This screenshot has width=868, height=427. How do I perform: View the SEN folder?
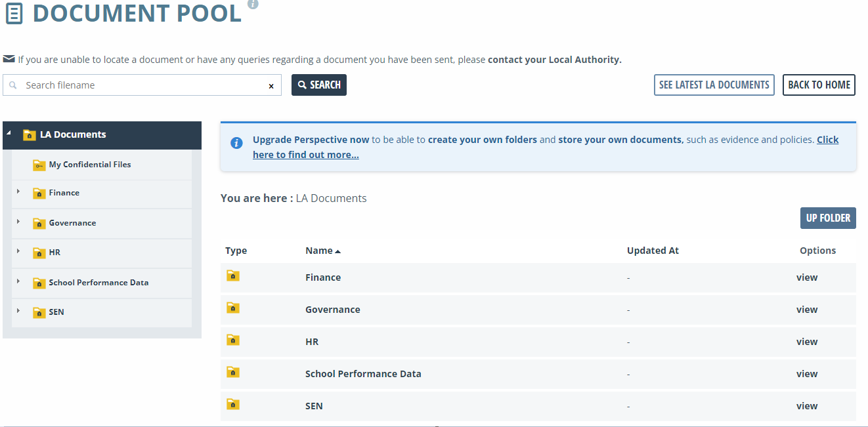click(x=807, y=406)
